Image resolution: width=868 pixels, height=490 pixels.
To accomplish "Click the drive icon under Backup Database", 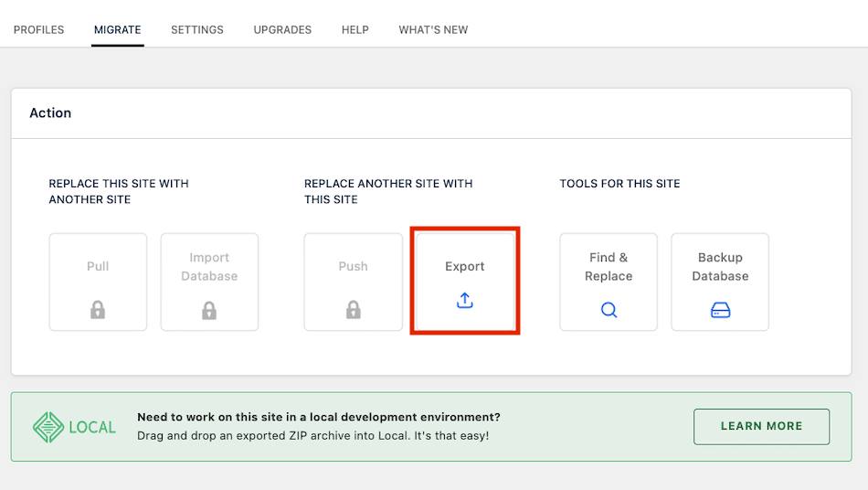I will click(x=720, y=310).
